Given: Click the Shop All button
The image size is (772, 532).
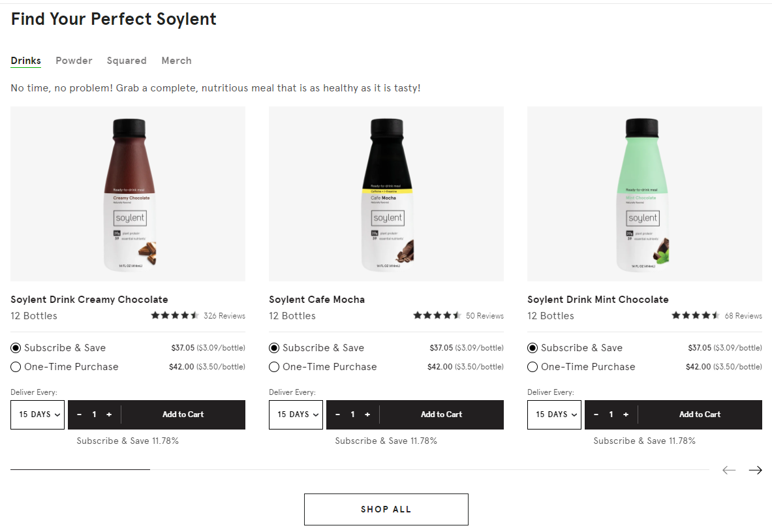Looking at the screenshot, I should coord(386,509).
